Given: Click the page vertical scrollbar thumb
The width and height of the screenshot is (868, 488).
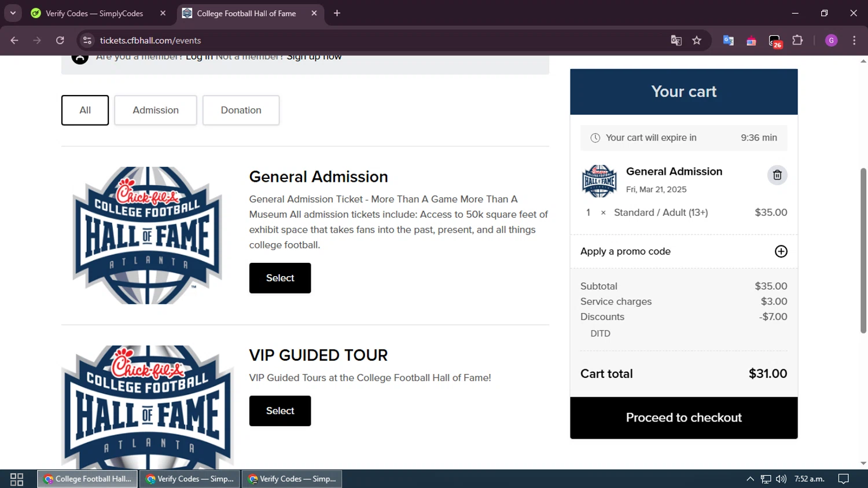Looking at the screenshot, I should click(x=863, y=251).
